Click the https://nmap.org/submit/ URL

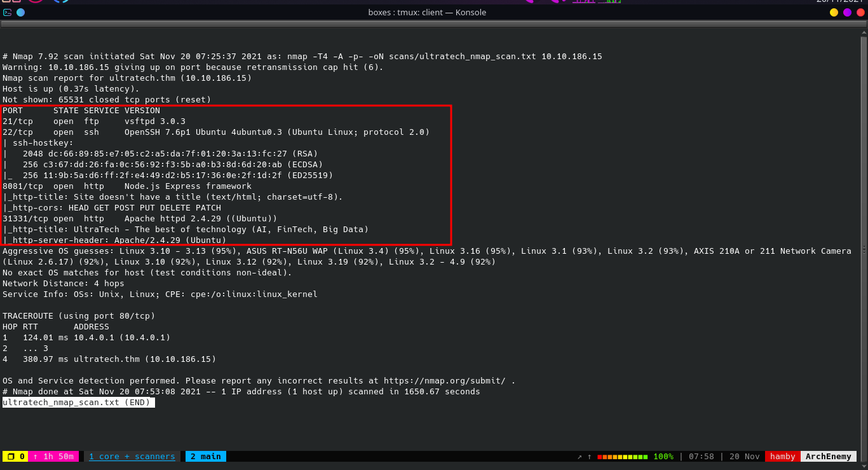tap(445, 380)
